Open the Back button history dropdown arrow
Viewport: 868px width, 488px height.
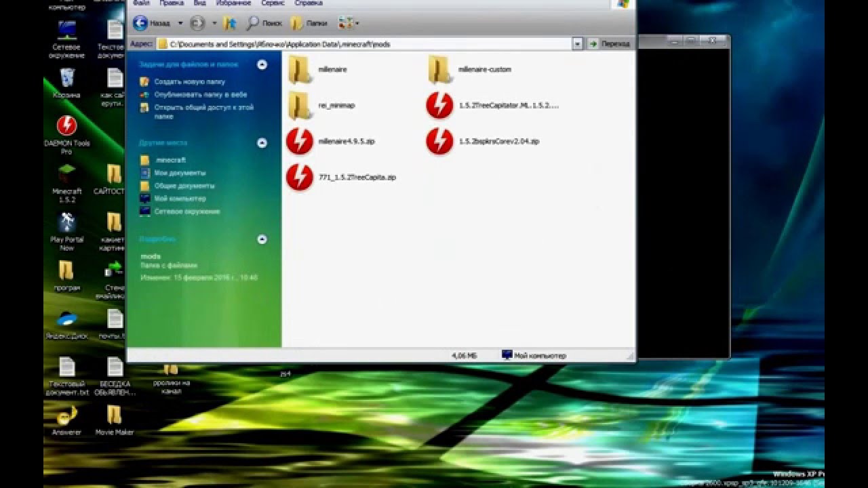[180, 24]
